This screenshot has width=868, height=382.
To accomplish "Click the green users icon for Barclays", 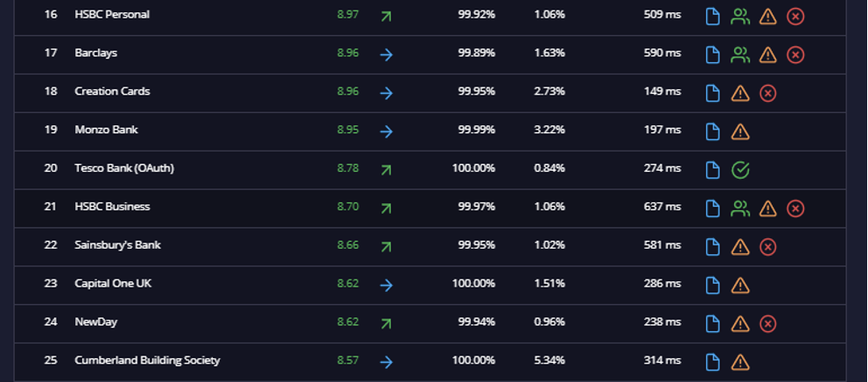I will point(740,55).
